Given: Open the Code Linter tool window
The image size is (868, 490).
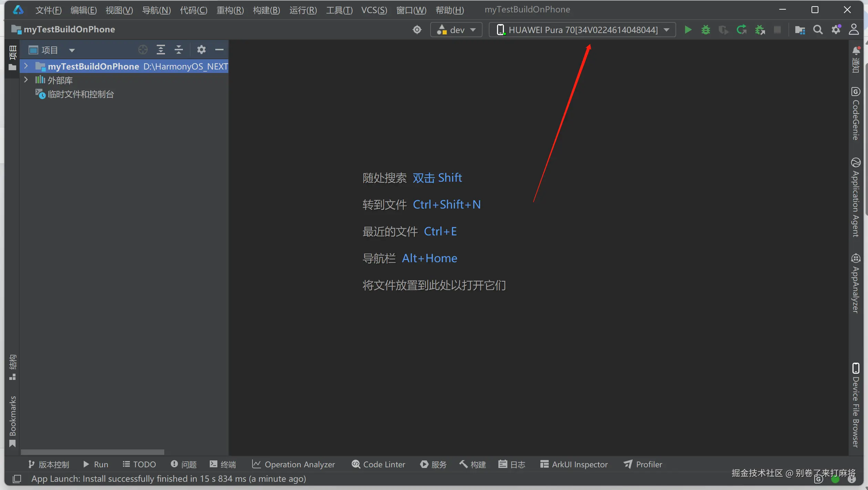Looking at the screenshot, I should tap(378, 464).
